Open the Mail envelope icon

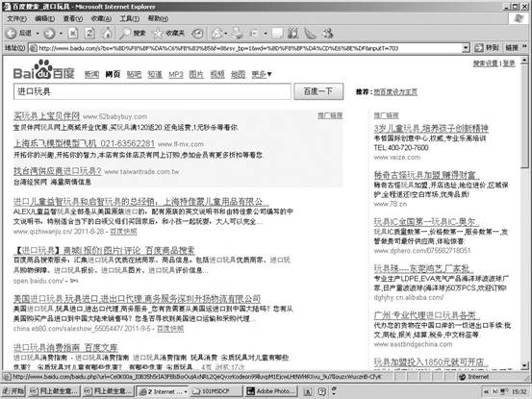point(217,34)
